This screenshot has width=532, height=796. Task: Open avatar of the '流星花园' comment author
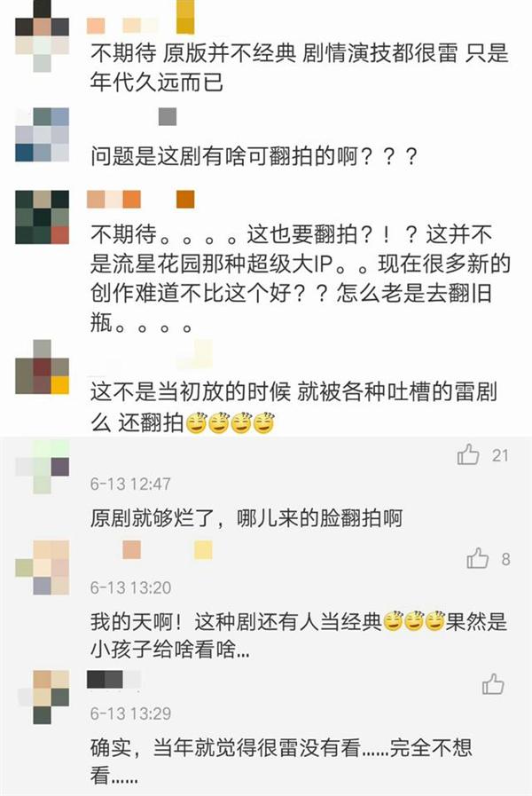(42, 217)
